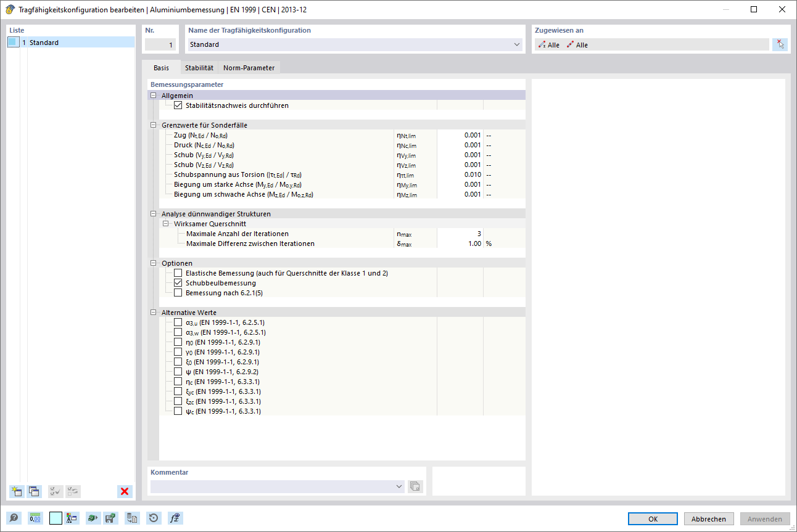
Task: Edit Maximale Differenz value 1.00
Action: [460, 243]
